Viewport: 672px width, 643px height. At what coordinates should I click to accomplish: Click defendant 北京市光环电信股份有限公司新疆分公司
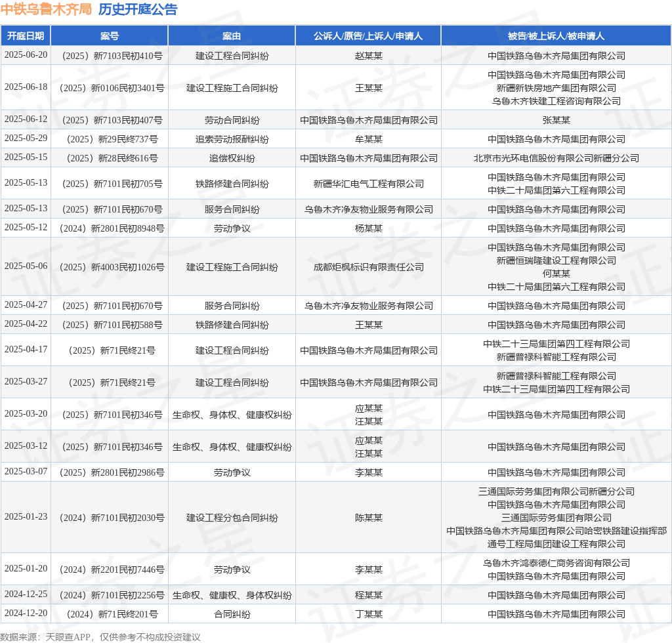tap(556, 158)
